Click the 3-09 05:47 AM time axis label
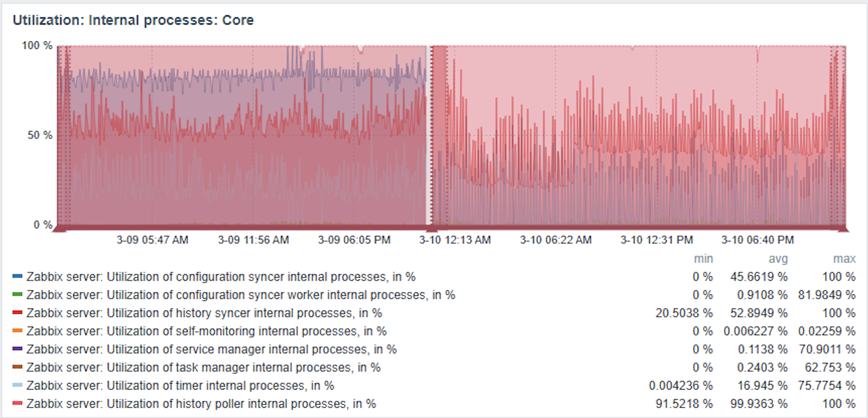Screen dimensions: 868x418 coord(152,240)
